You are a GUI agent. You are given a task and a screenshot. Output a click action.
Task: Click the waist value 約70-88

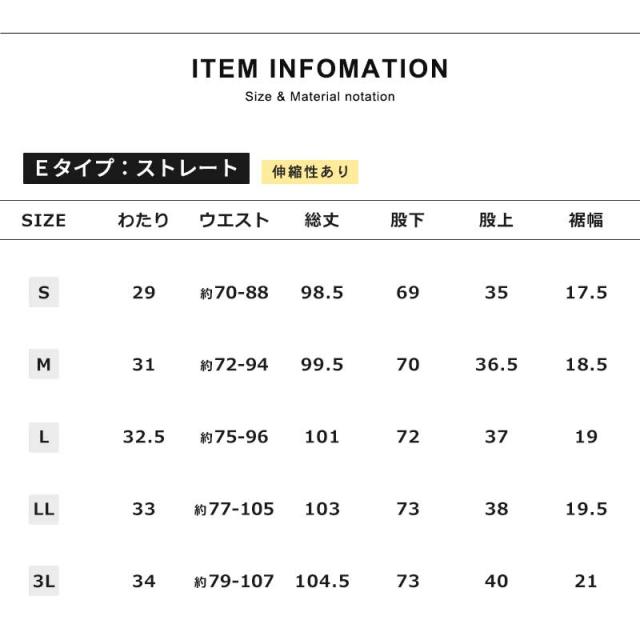[234, 293]
